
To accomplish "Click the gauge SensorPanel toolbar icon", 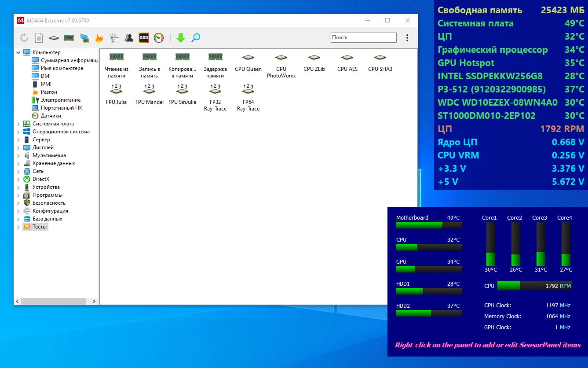I will (x=159, y=38).
